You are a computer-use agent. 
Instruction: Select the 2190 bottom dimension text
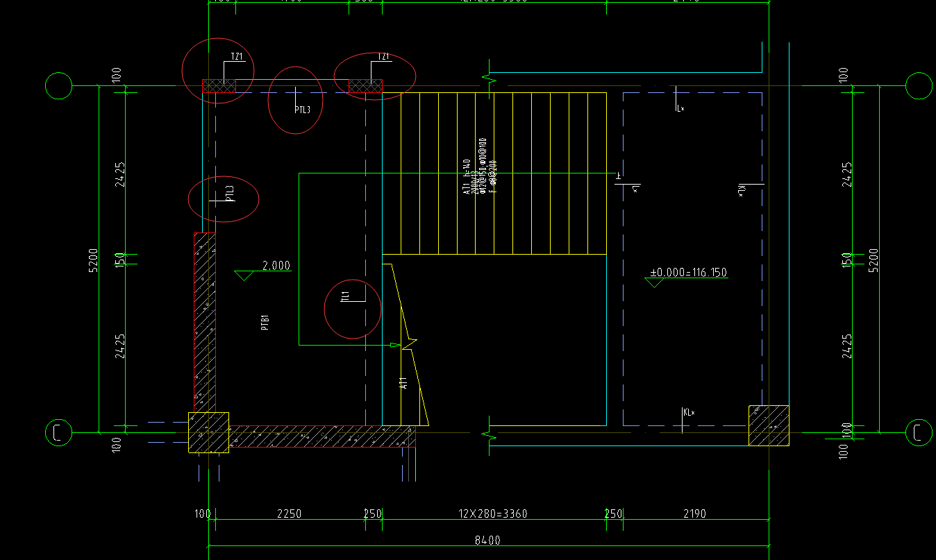coord(694,514)
